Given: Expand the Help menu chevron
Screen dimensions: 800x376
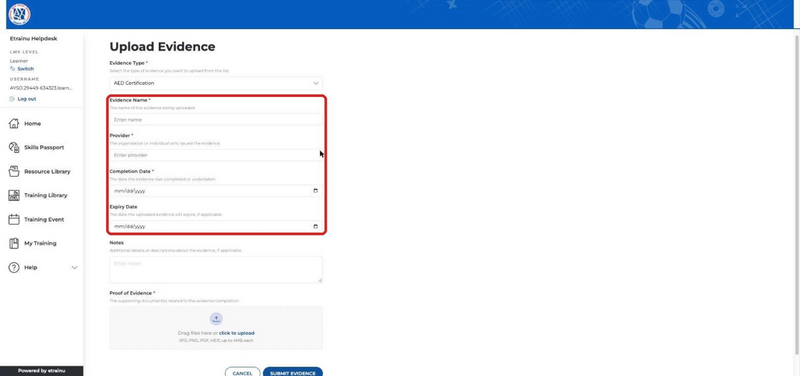Looking at the screenshot, I should tap(74, 267).
